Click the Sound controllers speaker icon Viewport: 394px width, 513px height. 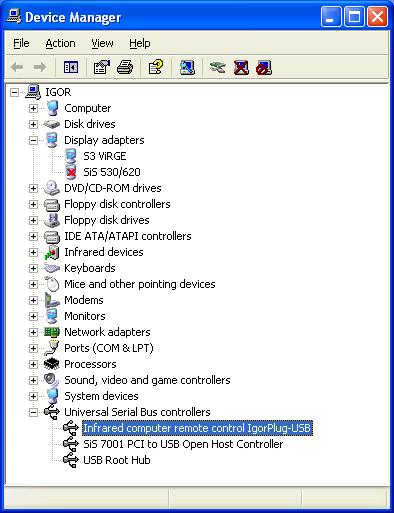pos(52,380)
